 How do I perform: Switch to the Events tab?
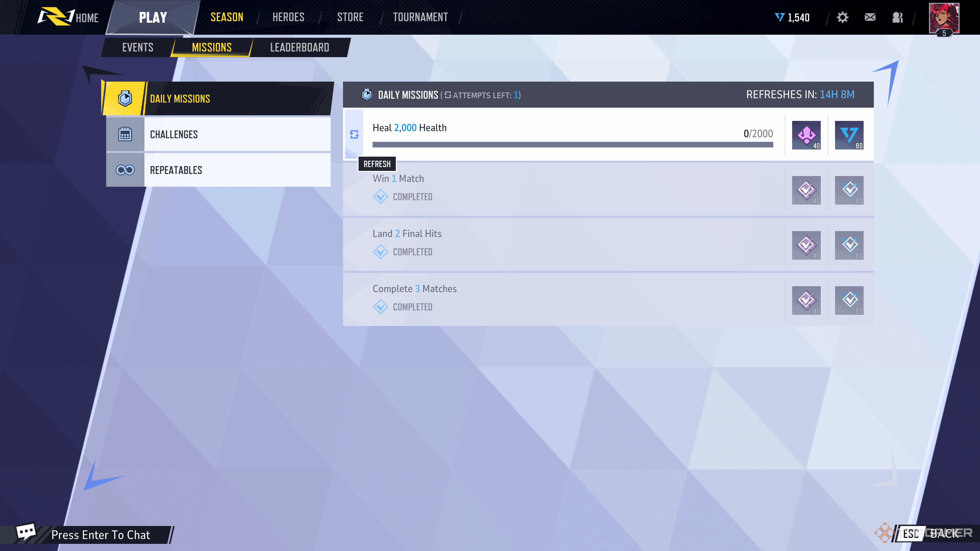[138, 47]
